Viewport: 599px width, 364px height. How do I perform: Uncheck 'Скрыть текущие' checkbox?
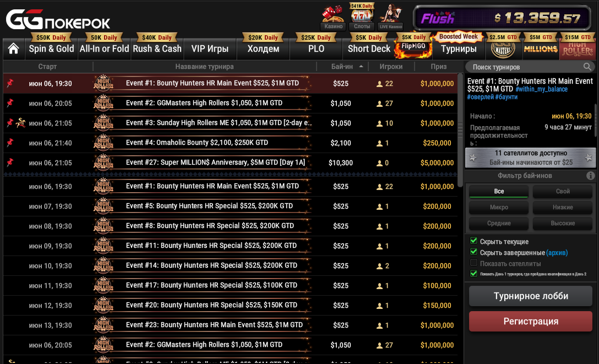(x=473, y=241)
